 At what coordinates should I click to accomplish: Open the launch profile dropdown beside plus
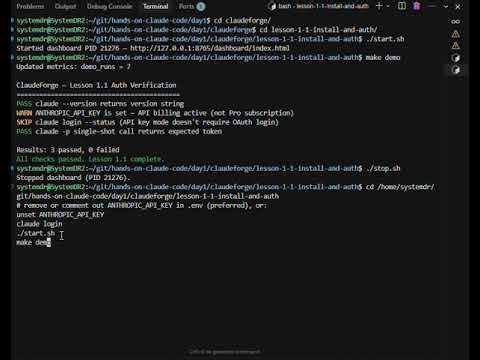388,6
